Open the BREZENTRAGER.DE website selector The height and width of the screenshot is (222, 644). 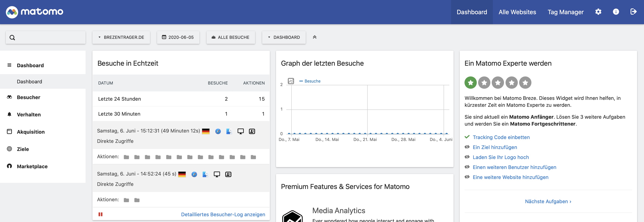[x=121, y=37]
